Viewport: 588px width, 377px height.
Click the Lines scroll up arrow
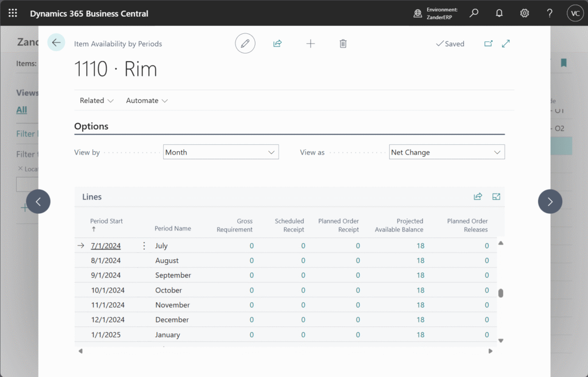click(501, 243)
